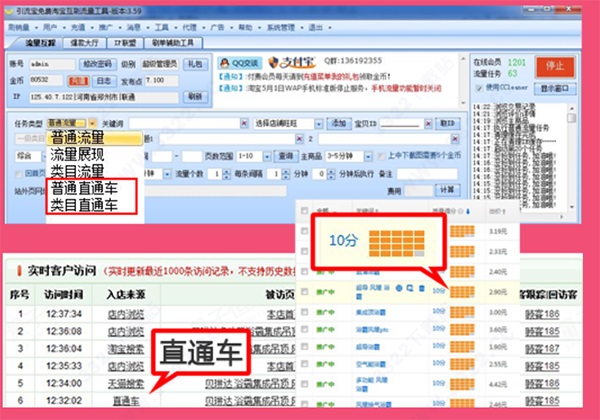
Task: Increase the 每条间隔 stepper value
Action: click(286, 171)
